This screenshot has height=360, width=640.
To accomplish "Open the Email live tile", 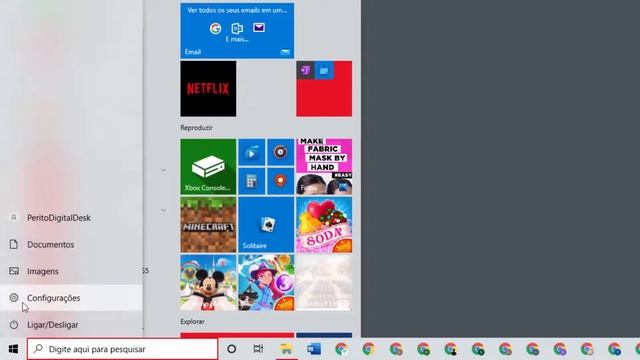I will pyautogui.click(x=237, y=31).
